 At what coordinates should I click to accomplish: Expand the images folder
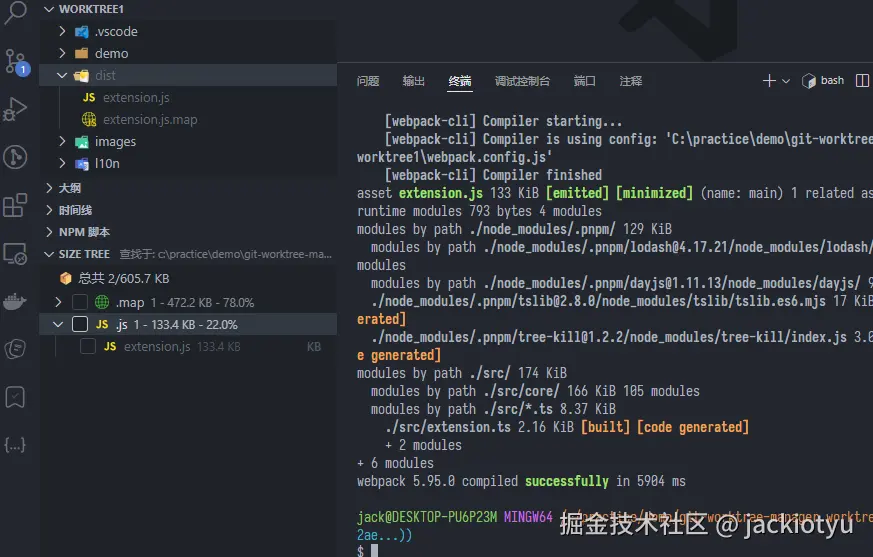pyautogui.click(x=62, y=141)
